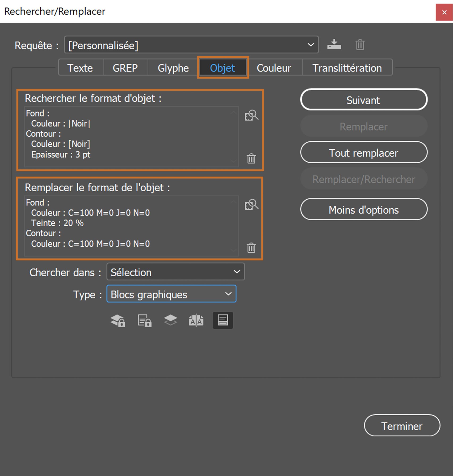Click the save query icon
The image size is (453, 476).
pyautogui.click(x=334, y=45)
